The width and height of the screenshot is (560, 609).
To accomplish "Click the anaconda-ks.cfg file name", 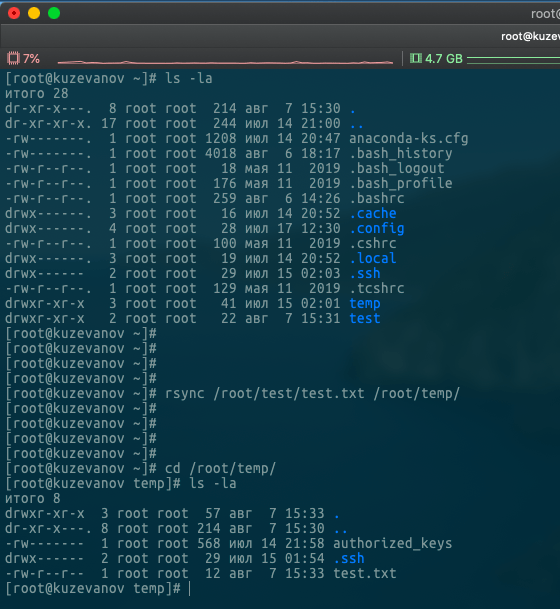I will 409,138.
